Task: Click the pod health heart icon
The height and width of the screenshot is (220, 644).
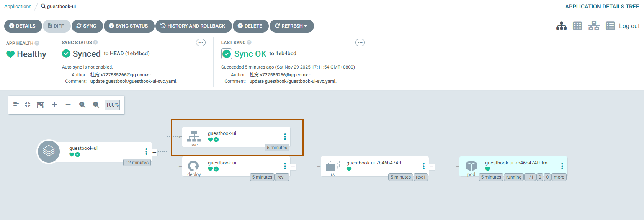Action: (487, 169)
